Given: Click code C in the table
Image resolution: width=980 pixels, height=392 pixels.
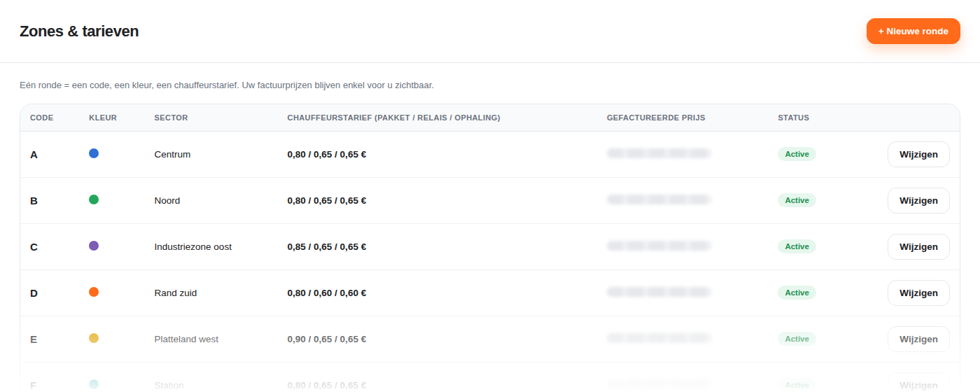Looking at the screenshot, I should 34,247.
